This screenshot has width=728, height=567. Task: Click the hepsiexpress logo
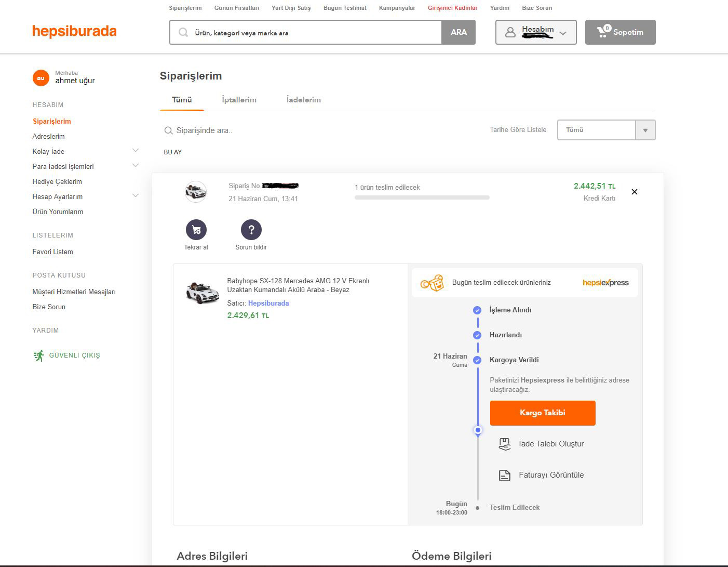coord(605,283)
